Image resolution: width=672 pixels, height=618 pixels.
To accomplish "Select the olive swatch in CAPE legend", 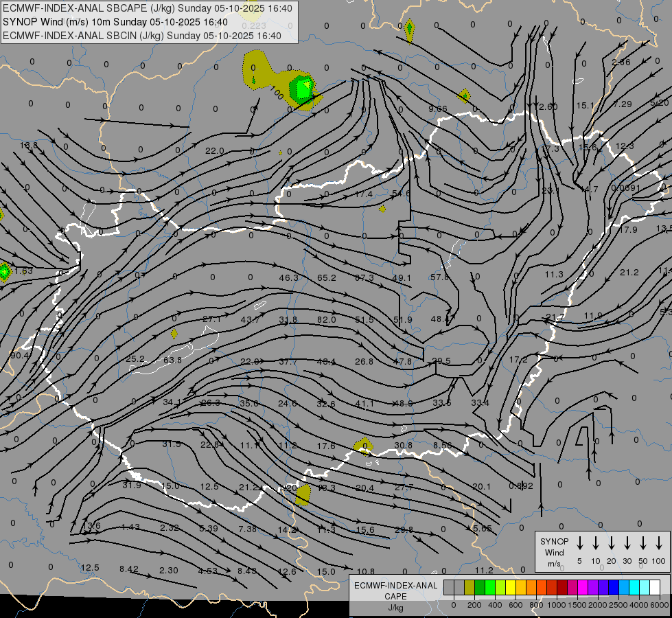I will pos(470,588).
